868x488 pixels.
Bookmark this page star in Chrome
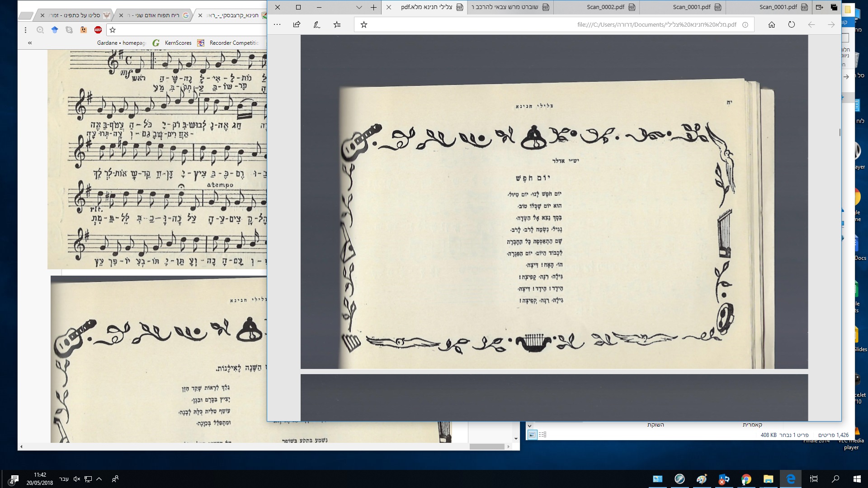coord(113,30)
